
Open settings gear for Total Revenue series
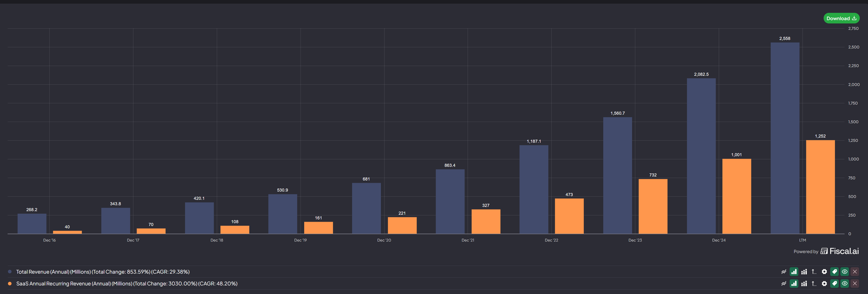(x=824, y=272)
